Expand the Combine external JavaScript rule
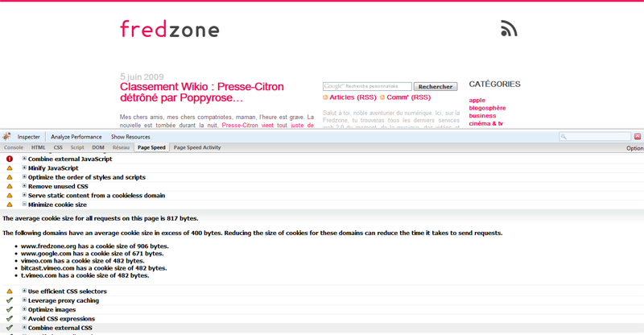This screenshot has width=644, height=335. 24,159
